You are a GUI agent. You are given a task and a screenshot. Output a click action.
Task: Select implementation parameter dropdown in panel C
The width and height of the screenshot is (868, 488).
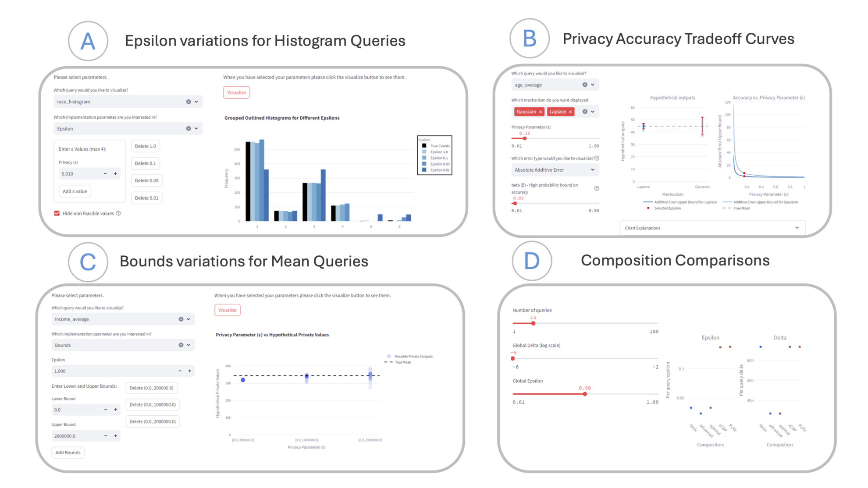click(123, 347)
